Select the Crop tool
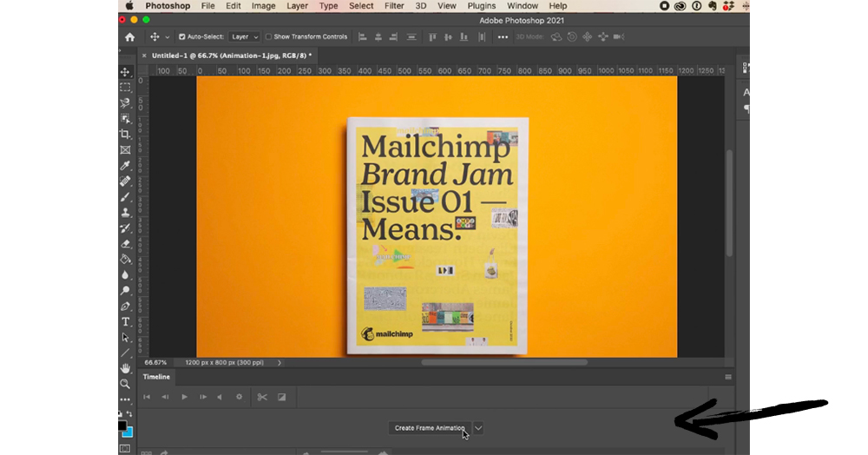Image resolution: width=868 pixels, height=455 pixels. tap(126, 134)
